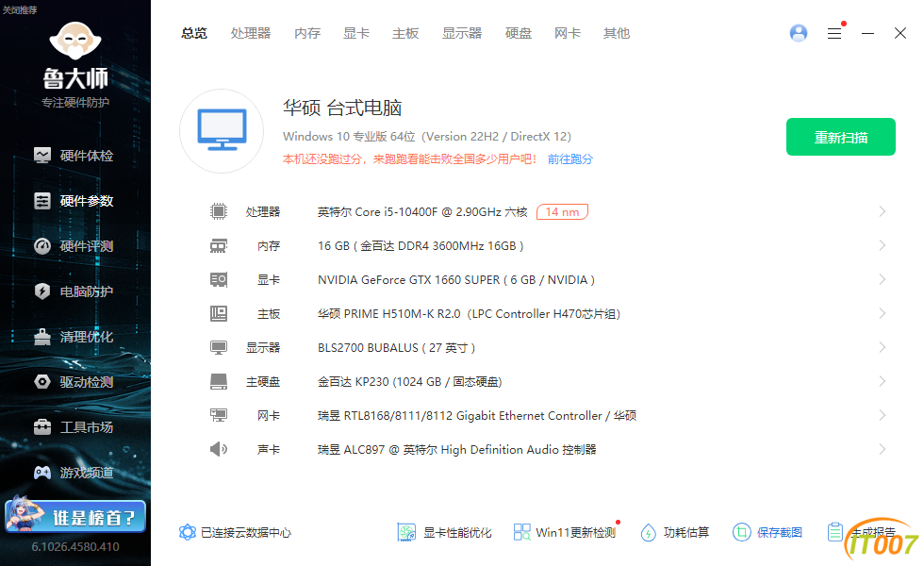924x566 pixels.
Task: Switch to the 硬盘 tab
Action: point(519,34)
